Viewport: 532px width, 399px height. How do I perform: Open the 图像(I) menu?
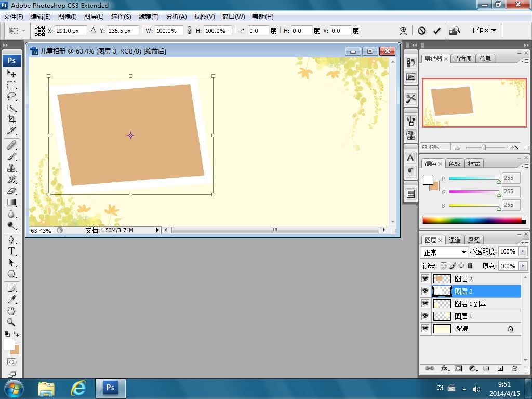68,17
